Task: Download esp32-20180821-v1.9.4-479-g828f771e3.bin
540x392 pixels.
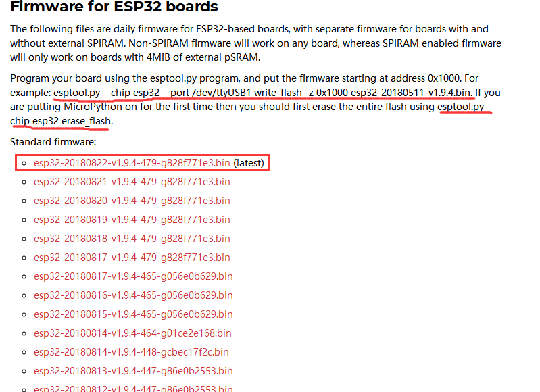Action: (132, 182)
